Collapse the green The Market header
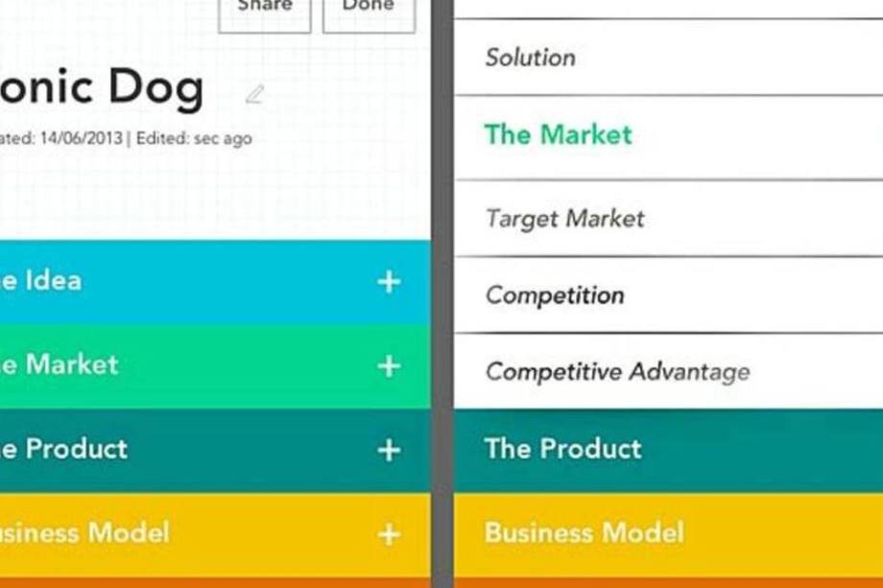 668,135
